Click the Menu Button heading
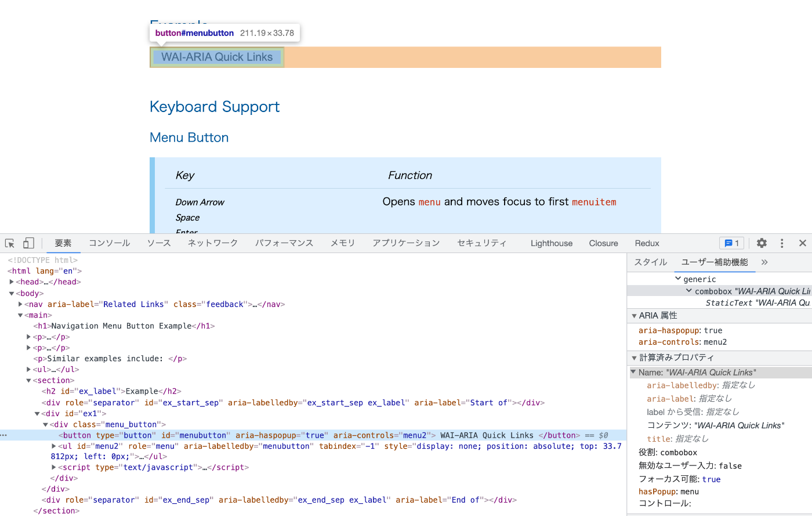This screenshot has width=812, height=516. (x=189, y=138)
